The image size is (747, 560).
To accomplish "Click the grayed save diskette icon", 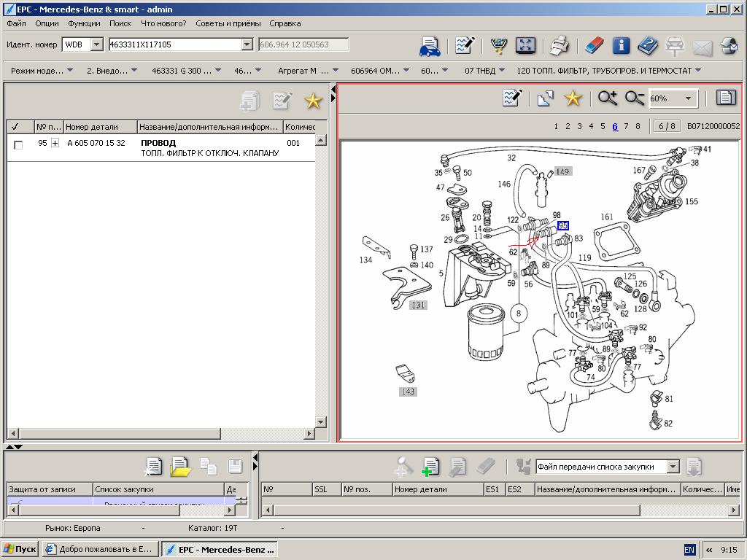I will (x=236, y=467).
